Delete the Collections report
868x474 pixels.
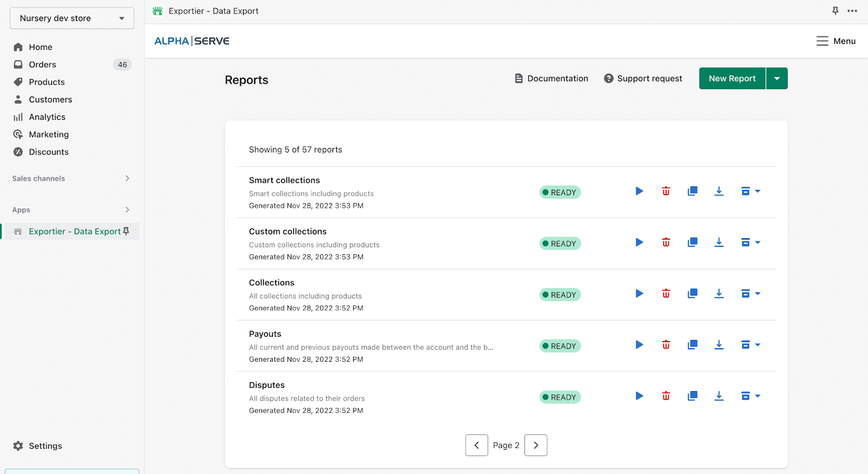click(666, 293)
